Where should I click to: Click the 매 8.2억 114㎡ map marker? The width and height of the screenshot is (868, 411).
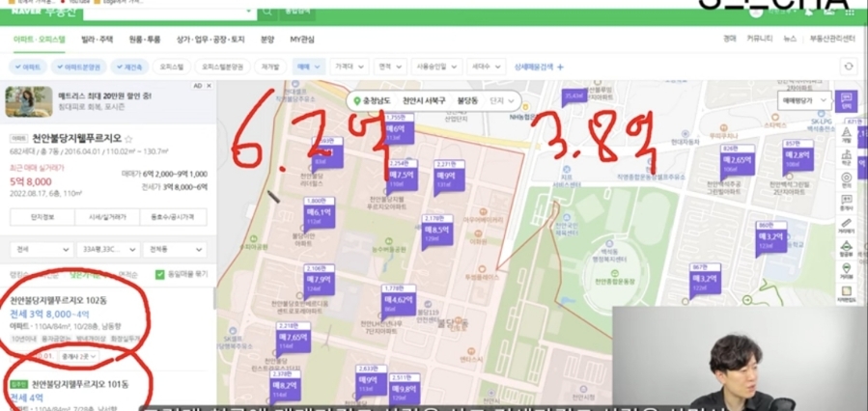pos(285,389)
